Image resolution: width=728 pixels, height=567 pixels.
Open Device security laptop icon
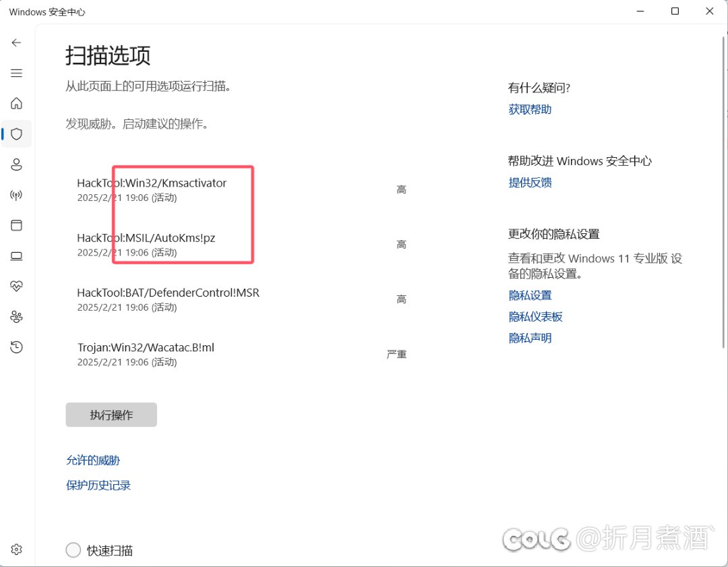pos(16,256)
